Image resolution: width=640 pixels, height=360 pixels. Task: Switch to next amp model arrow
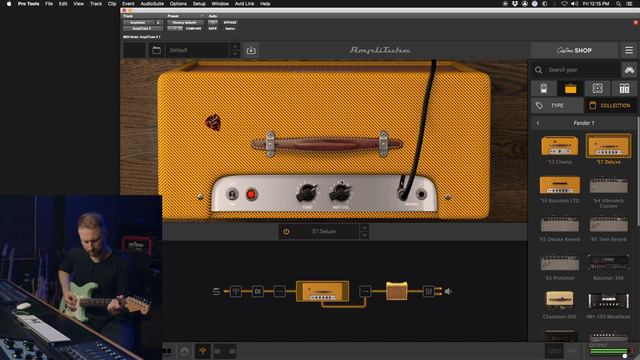364,235
